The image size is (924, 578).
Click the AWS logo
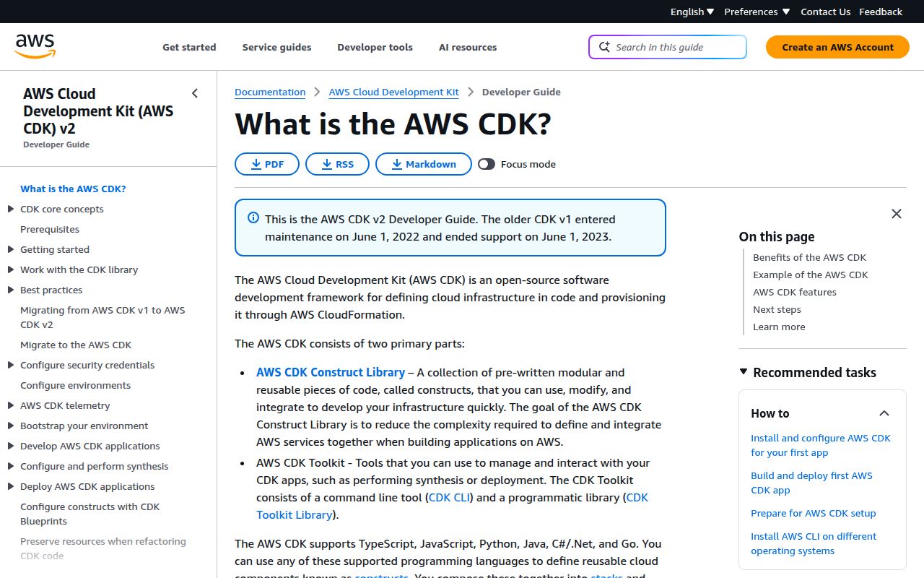[x=35, y=46]
